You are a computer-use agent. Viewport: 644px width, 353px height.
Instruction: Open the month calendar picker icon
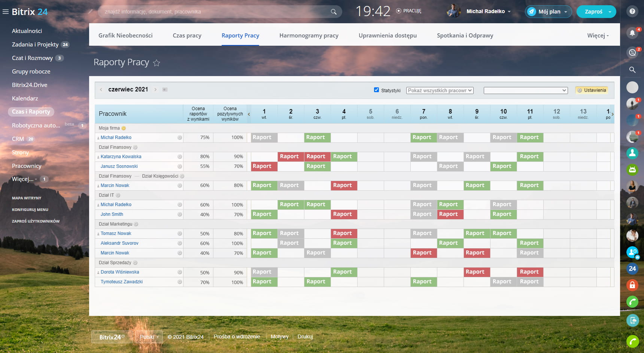(165, 90)
